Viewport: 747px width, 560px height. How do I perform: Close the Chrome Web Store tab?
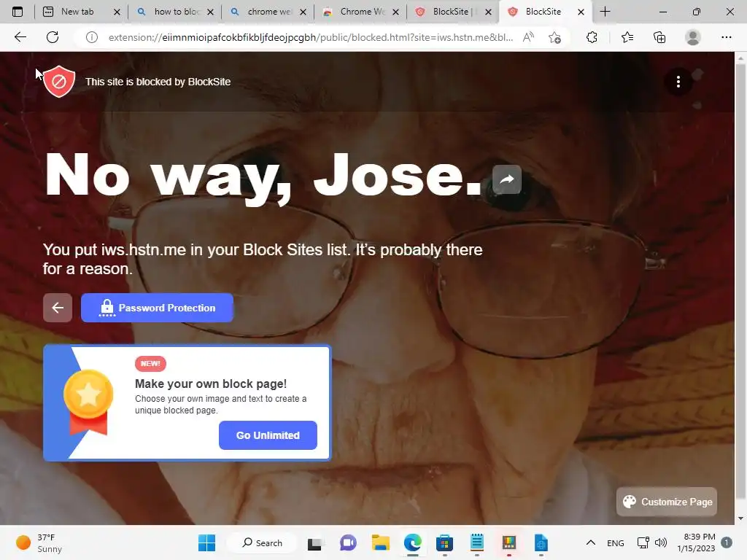395,12
